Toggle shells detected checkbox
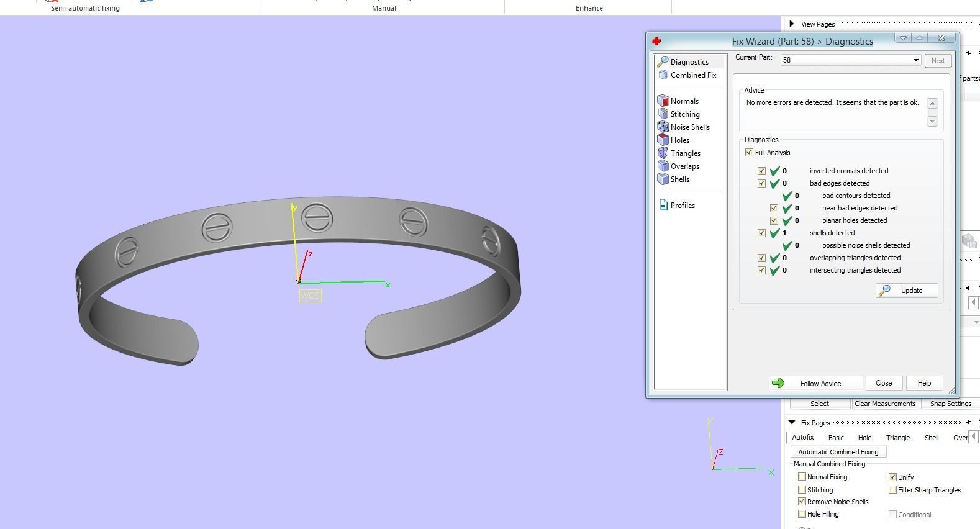Viewport: 980px width, 529px height. coord(761,233)
